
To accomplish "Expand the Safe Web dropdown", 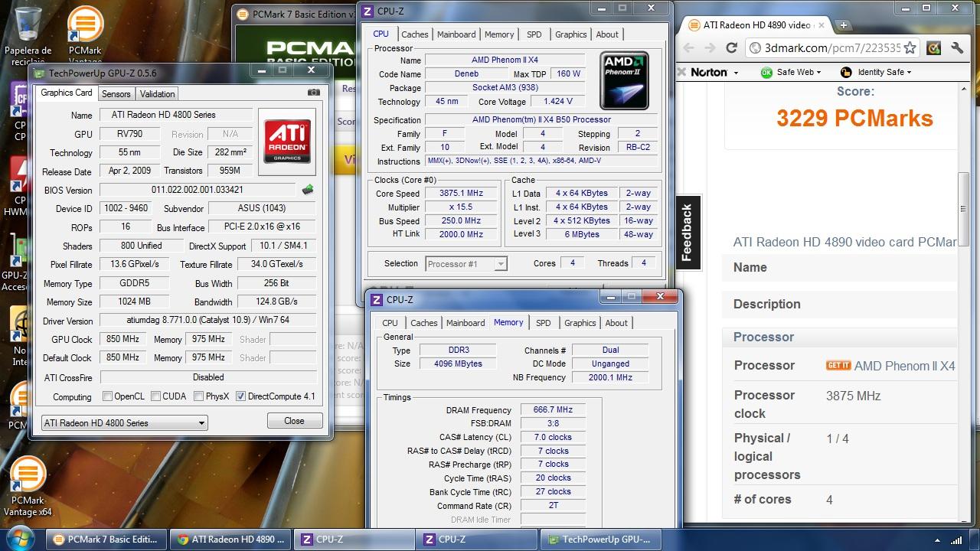I will tap(818, 73).
